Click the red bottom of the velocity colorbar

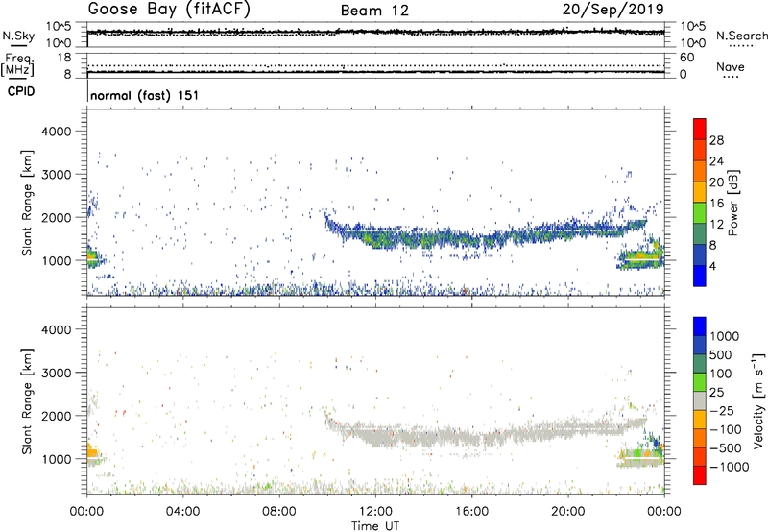coord(700,475)
